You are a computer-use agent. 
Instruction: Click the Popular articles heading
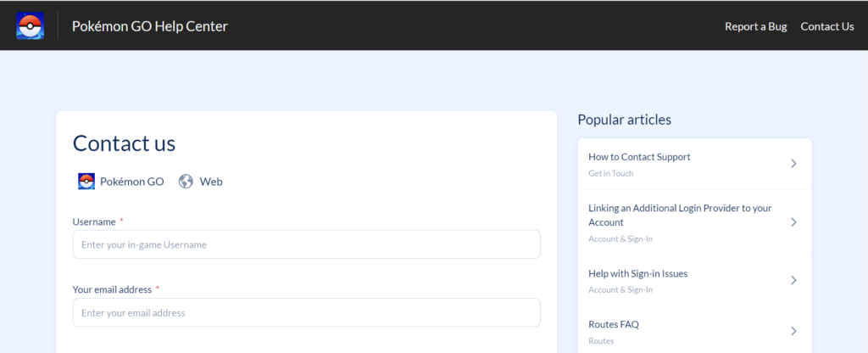pyautogui.click(x=625, y=120)
